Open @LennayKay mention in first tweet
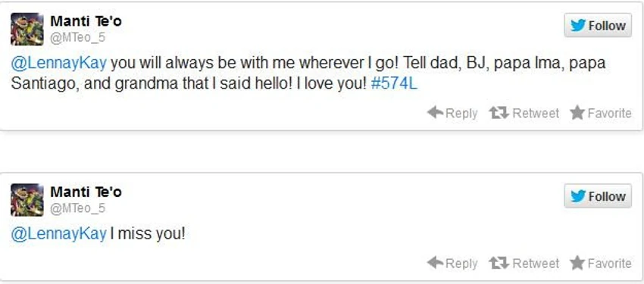This screenshot has height=284, width=644. (59, 64)
